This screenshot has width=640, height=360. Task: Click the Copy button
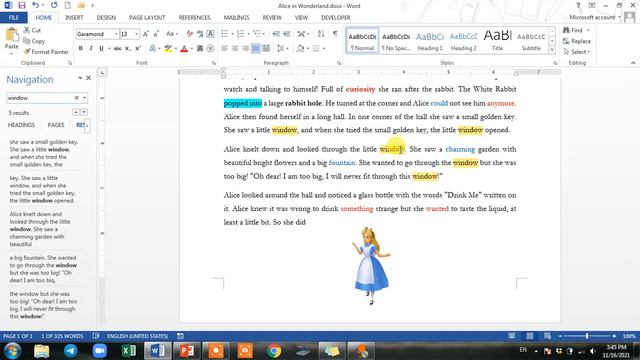(x=34, y=41)
